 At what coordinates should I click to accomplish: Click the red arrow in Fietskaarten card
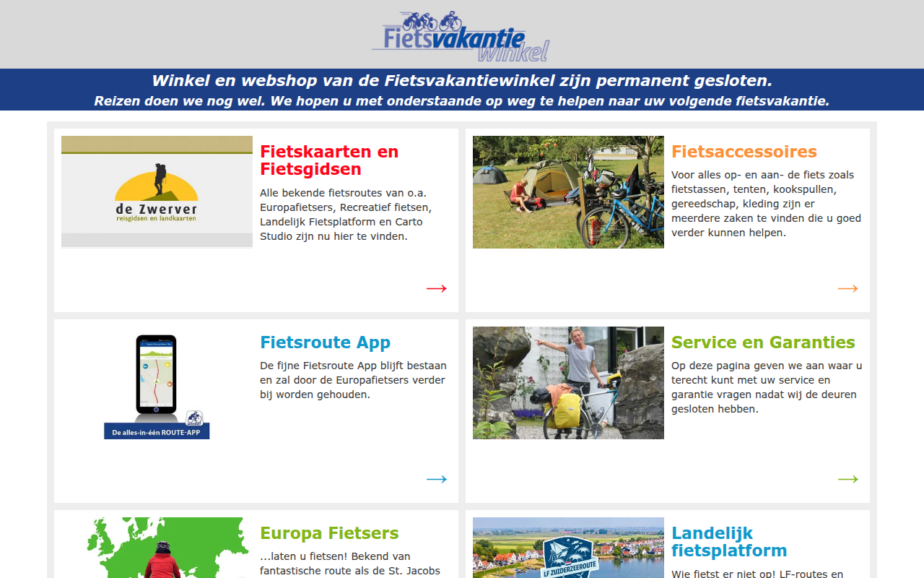437,288
